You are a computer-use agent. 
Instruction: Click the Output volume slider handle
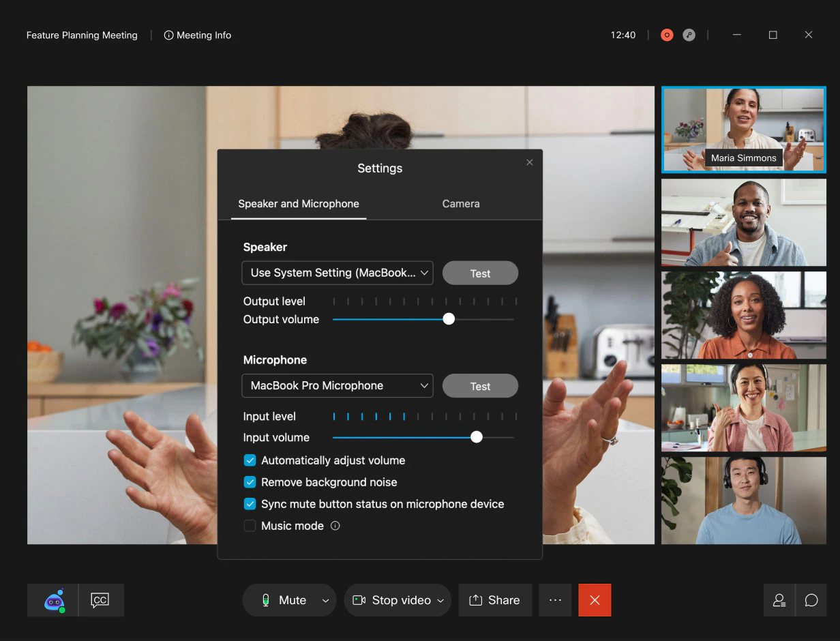(449, 319)
